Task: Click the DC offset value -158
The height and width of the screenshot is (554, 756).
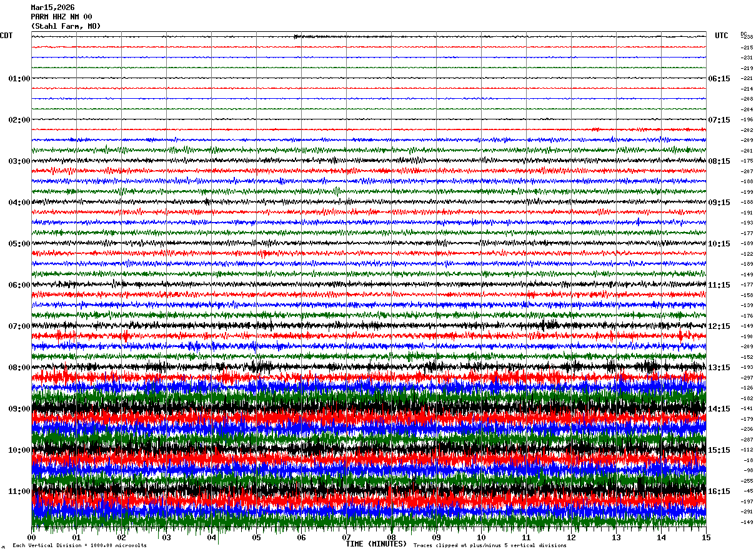Action: (x=747, y=295)
